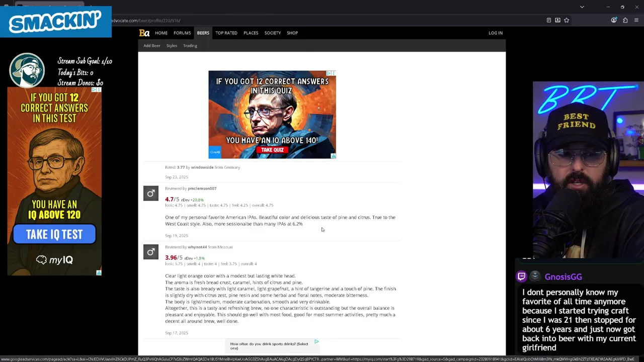Click the ad arrow icon beside sports drinks survey
644x362 pixels.
(316, 342)
